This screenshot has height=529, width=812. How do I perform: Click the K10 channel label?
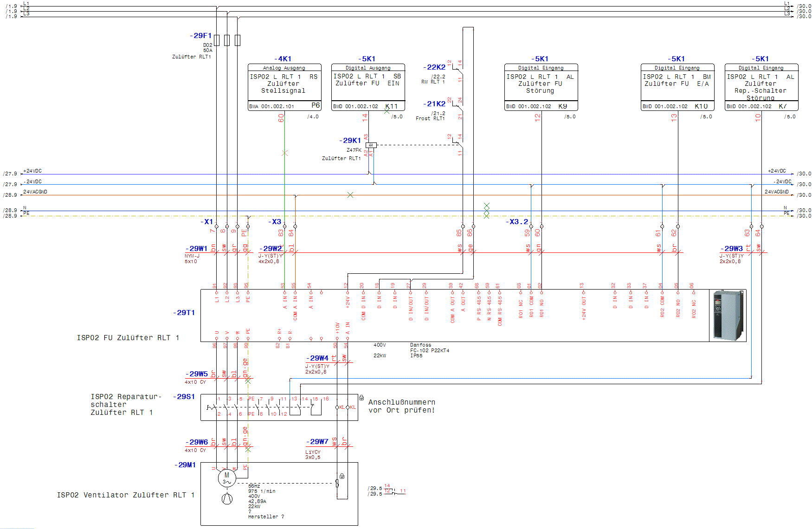pyautogui.click(x=701, y=106)
